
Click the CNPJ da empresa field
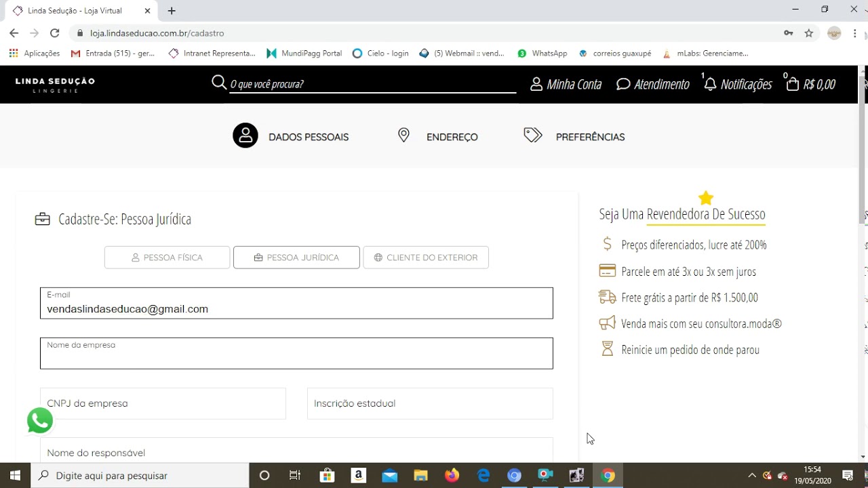coord(163,403)
